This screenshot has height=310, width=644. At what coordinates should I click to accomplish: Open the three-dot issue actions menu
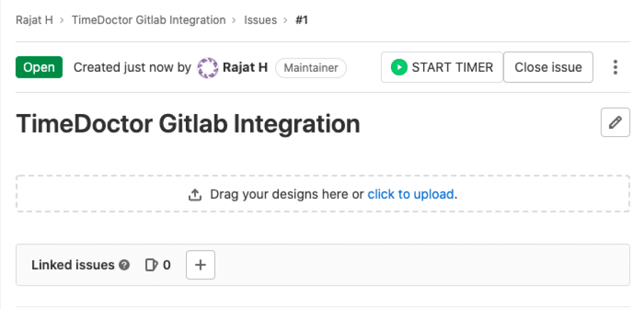tap(615, 68)
